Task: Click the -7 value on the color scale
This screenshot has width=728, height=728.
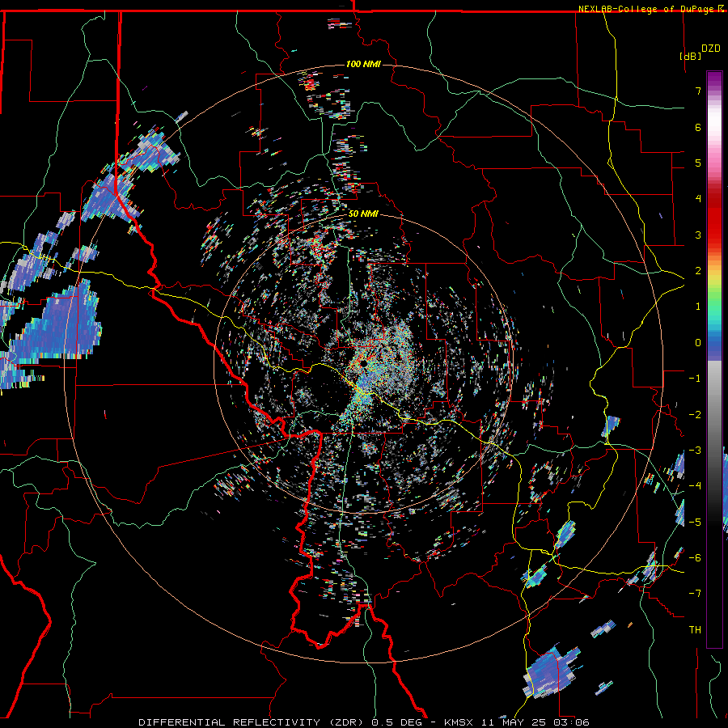Action: pyautogui.click(x=695, y=594)
